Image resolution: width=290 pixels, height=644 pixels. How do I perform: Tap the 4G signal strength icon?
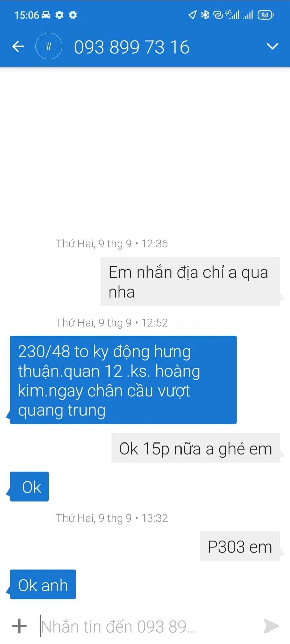click(233, 15)
